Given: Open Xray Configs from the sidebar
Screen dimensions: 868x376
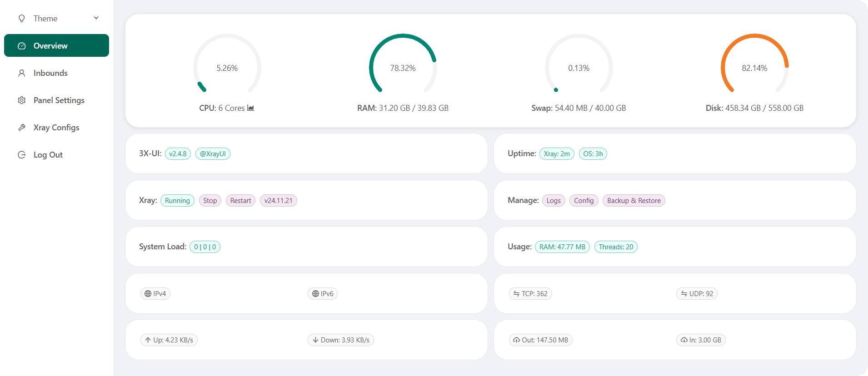Looking at the screenshot, I should [x=56, y=128].
